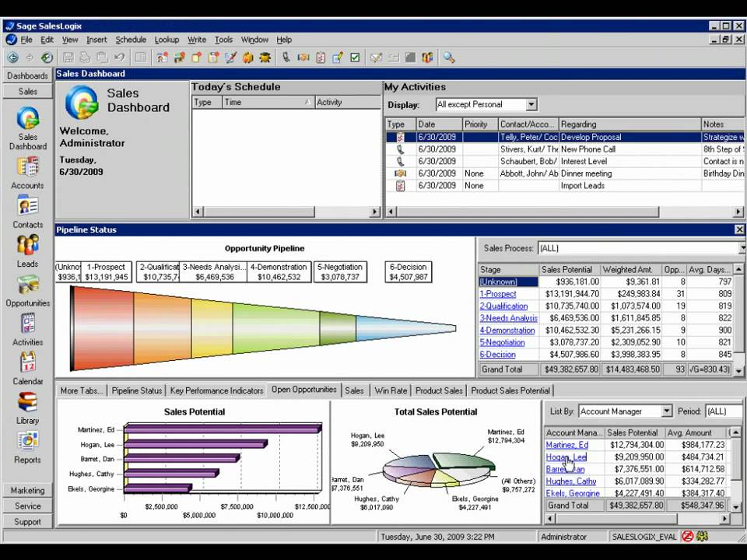
Task: Click the Undo arrow toolbar icon
Action: pos(119,58)
